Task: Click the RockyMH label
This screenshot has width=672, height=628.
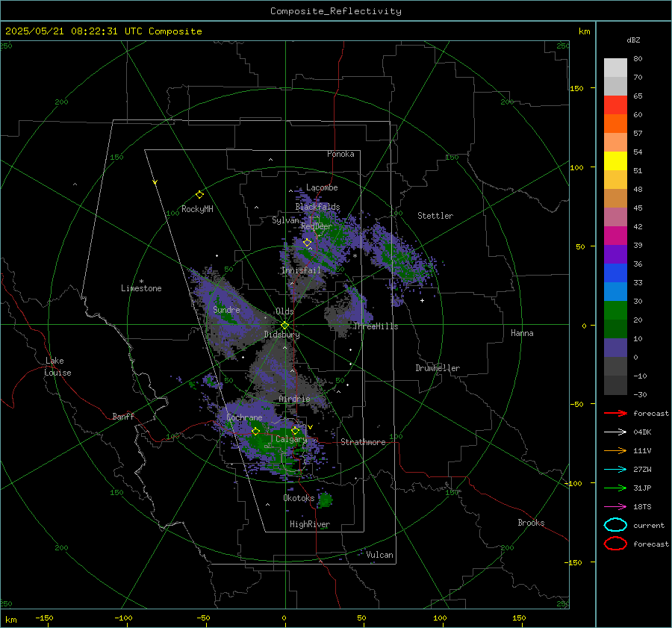Action: tap(197, 209)
